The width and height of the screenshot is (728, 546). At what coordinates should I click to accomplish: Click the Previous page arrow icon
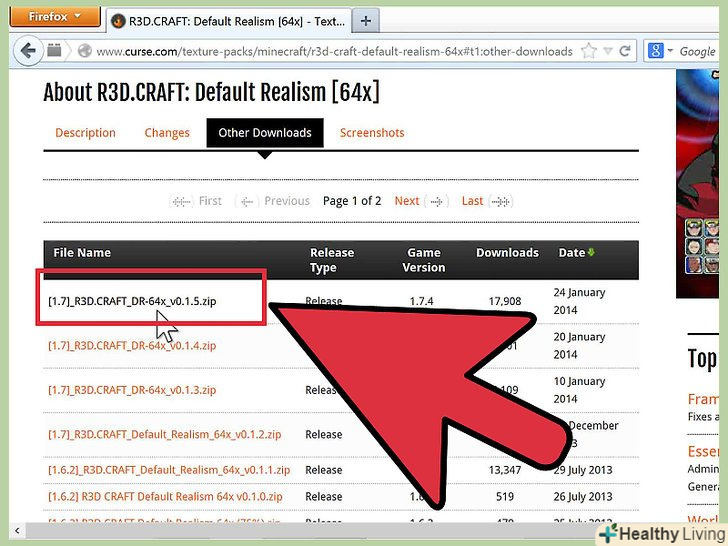click(247, 202)
